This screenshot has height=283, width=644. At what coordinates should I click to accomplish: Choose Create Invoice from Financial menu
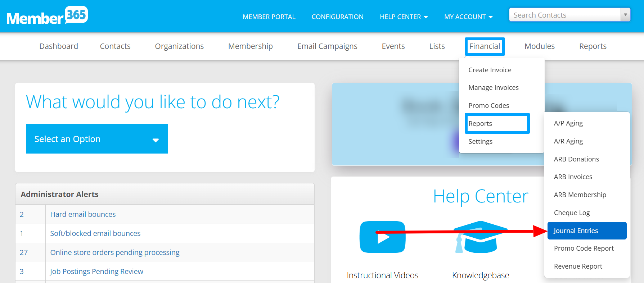[x=490, y=70]
